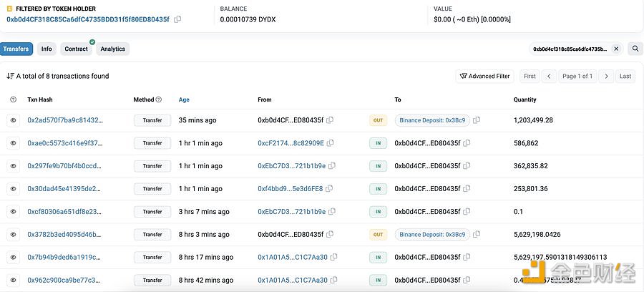Viewport: 644px width, 292px height.
Task: Open transaction 0x7b94b9ded6a1919c
Action: (64, 258)
